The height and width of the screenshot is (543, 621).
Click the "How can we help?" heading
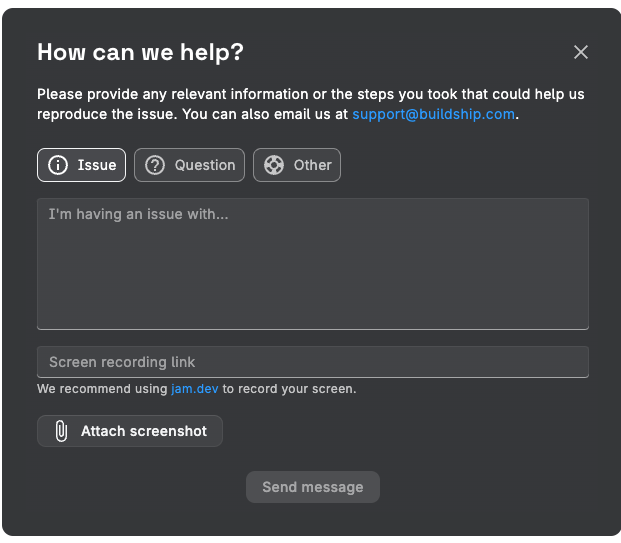(x=140, y=53)
